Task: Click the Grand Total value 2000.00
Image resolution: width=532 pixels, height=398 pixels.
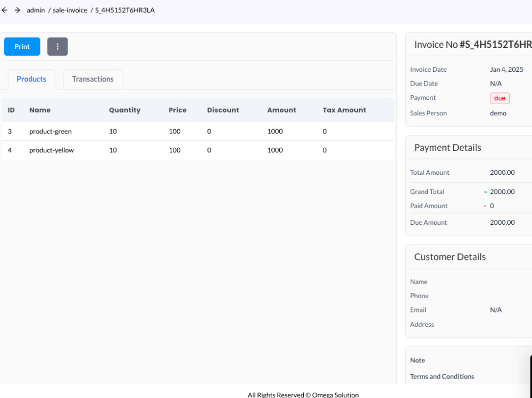Action: [502, 191]
